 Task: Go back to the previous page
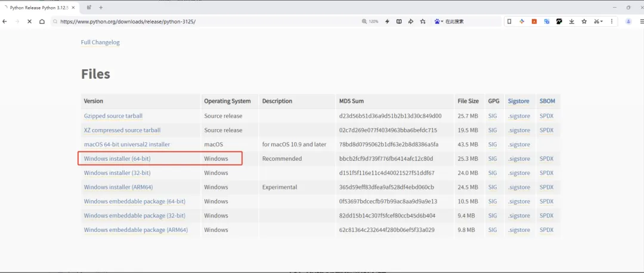pyautogui.click(x=5, y=22)
